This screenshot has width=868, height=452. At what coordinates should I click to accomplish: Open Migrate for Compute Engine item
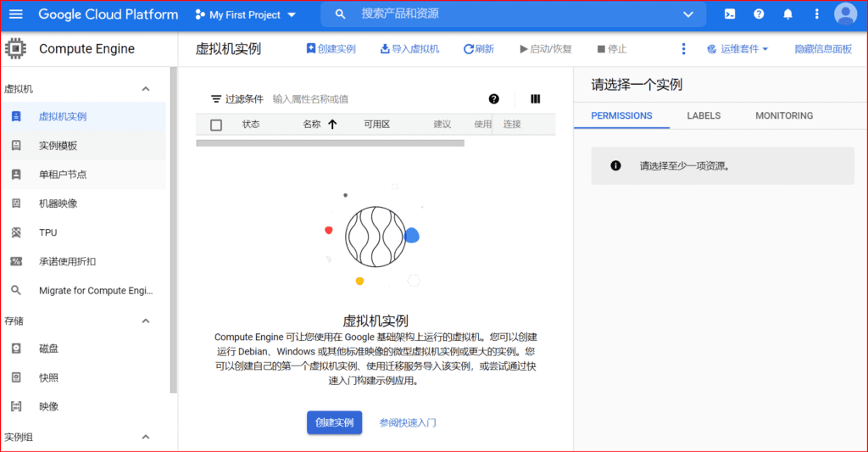click(x=83, y=290)
